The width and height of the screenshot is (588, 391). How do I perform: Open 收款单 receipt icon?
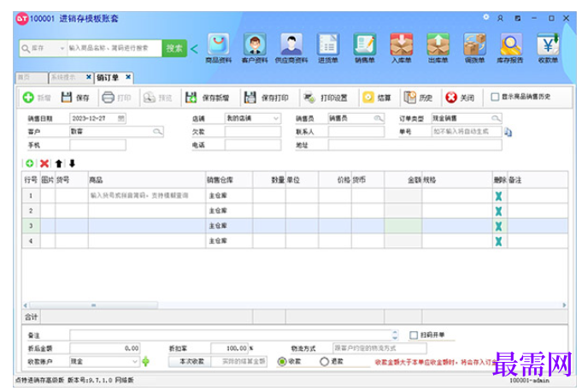click(x=548, y=48)
